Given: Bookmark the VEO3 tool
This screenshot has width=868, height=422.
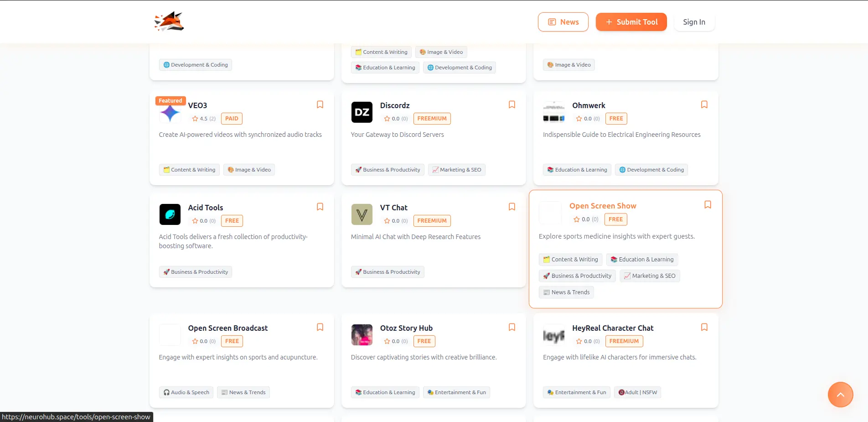Looking at the screenshot, I should [320, 105].
